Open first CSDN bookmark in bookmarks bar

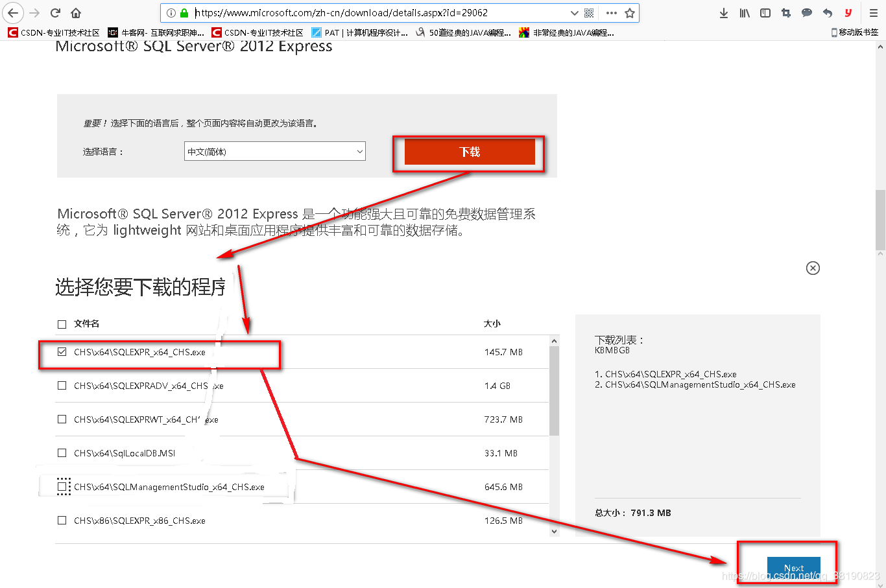point(54,32)
